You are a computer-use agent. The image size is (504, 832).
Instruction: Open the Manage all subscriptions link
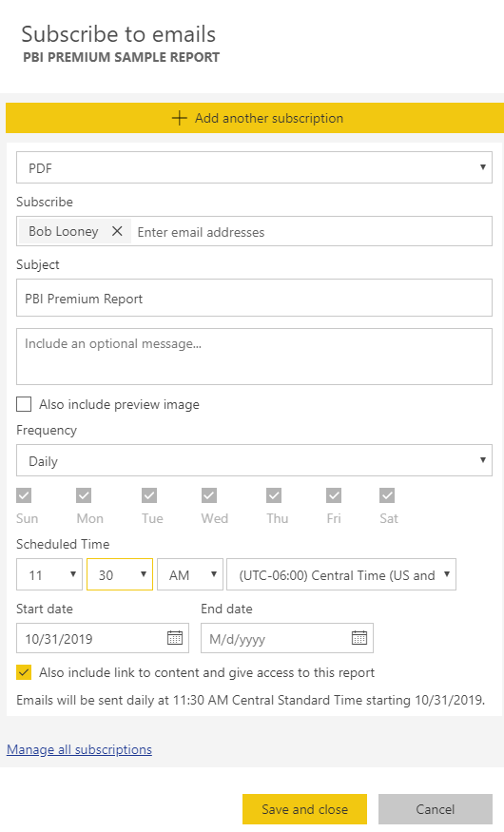click(x=79, y=749)
